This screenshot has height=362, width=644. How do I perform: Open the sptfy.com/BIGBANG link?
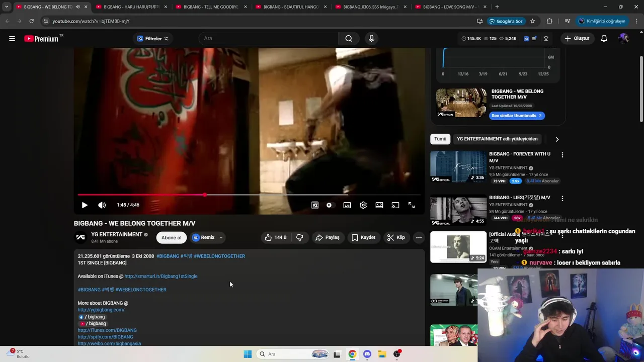point(105,337)
